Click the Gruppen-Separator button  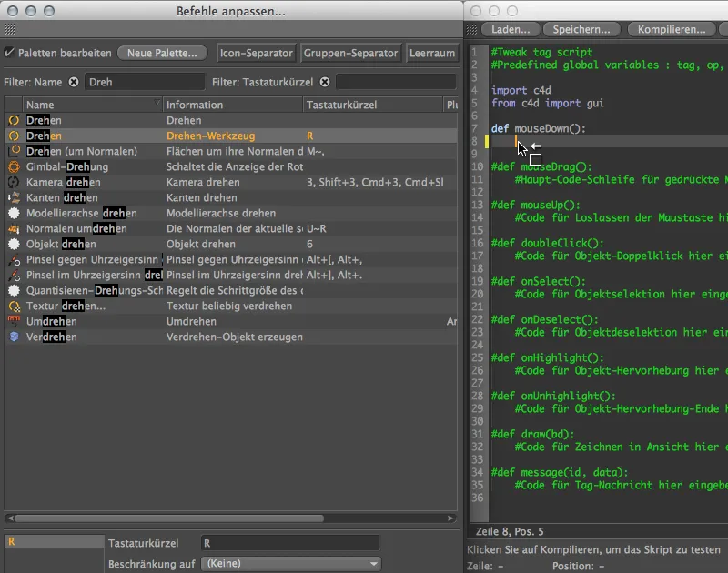click(x=350, y=53)
